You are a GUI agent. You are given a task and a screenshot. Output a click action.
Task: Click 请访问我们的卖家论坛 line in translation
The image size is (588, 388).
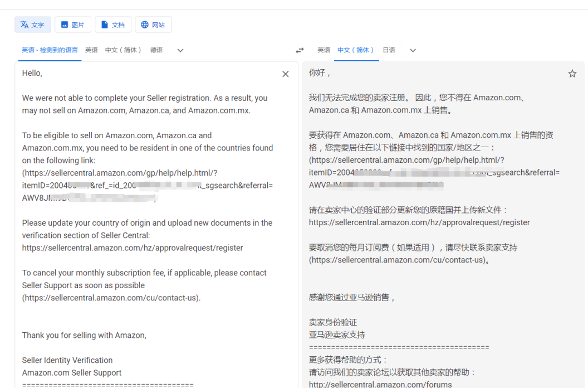pos(392,372)
